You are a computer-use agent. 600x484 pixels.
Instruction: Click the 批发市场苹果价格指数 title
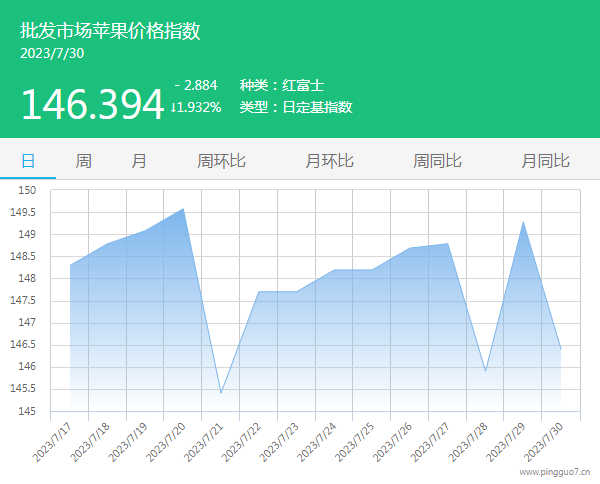(x=110, y=31)
